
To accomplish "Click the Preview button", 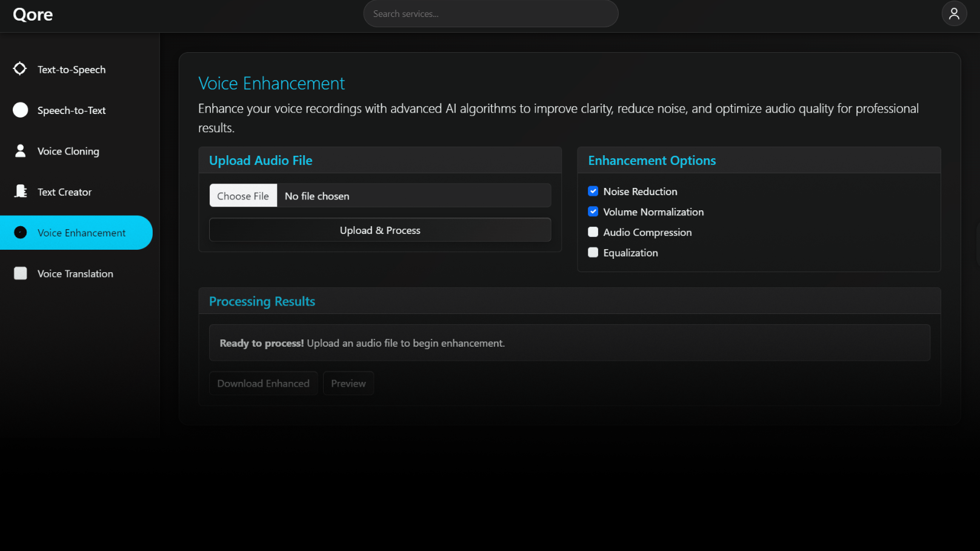I will 348,384.
